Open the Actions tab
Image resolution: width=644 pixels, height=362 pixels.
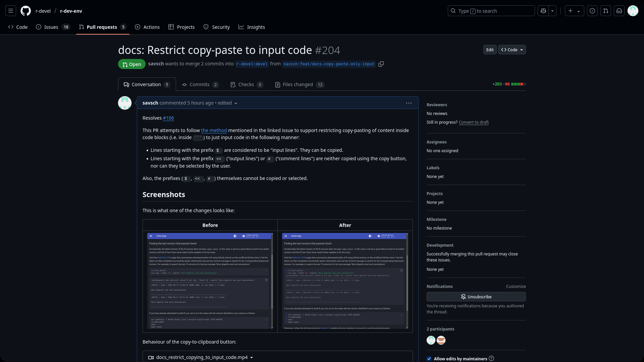[x=147, y=27]
